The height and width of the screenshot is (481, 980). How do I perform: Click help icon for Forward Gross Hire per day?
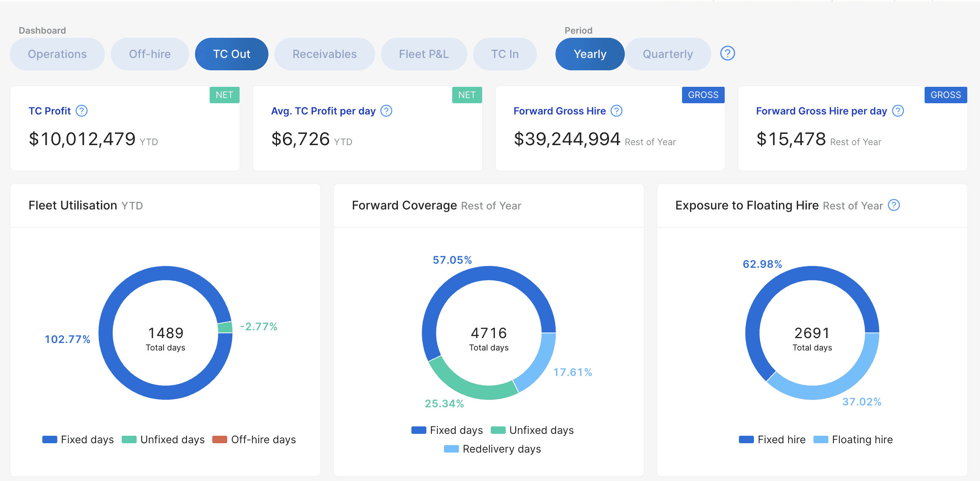[898, 111]
